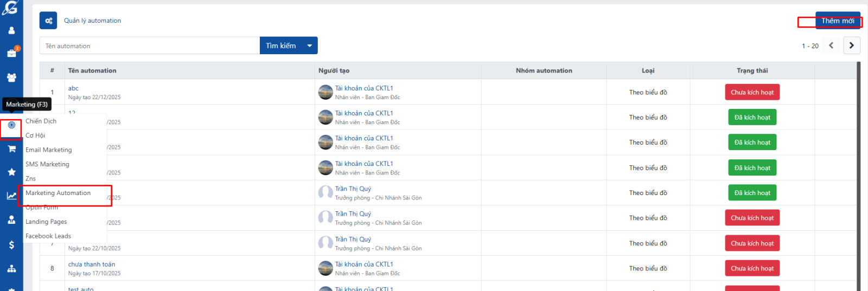
Task: Toggle 'Đã kích hoạt' status in second row
Action: click(752, 118)
